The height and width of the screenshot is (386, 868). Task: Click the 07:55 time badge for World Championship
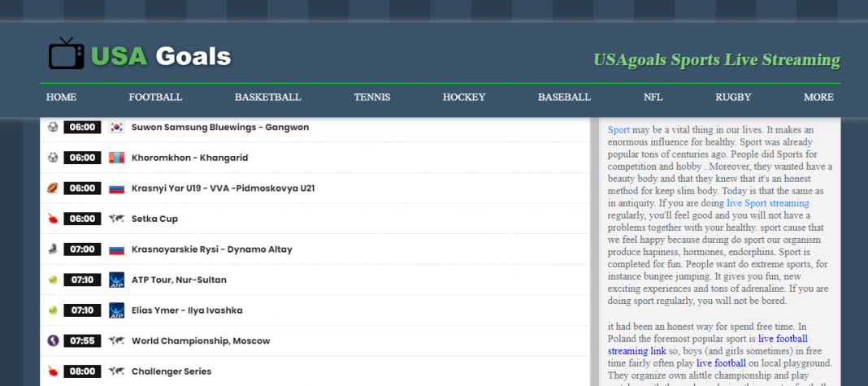(x=82, y=340)
